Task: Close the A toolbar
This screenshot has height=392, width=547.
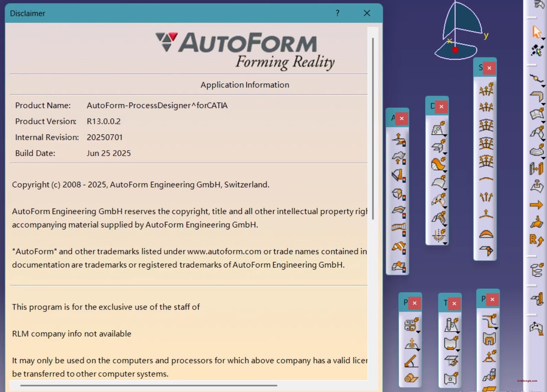Action: [401, 119]
